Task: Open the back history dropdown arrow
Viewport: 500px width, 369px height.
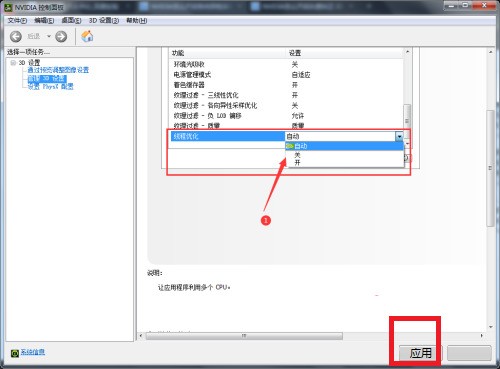Action: [x=49, y=36]
